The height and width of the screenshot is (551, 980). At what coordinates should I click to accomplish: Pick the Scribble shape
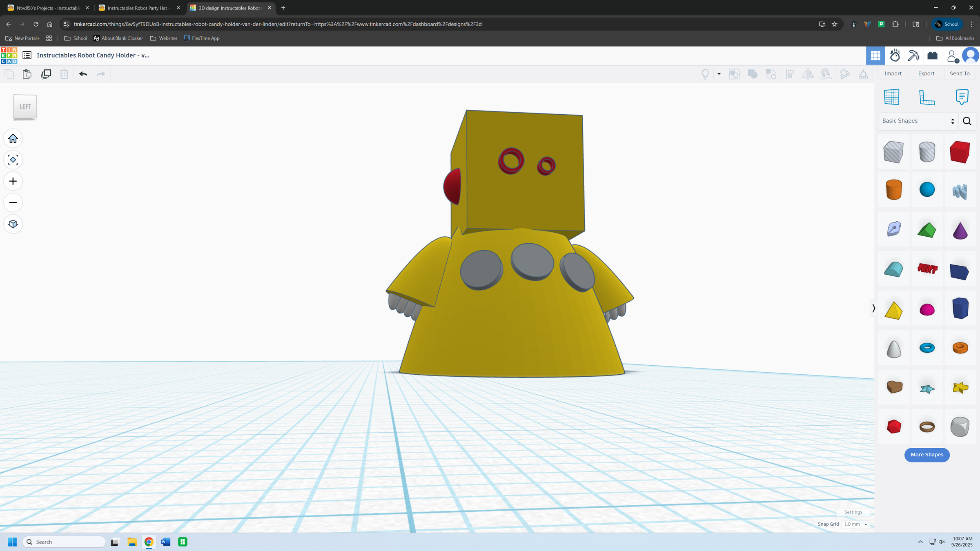tap(960, 191)
